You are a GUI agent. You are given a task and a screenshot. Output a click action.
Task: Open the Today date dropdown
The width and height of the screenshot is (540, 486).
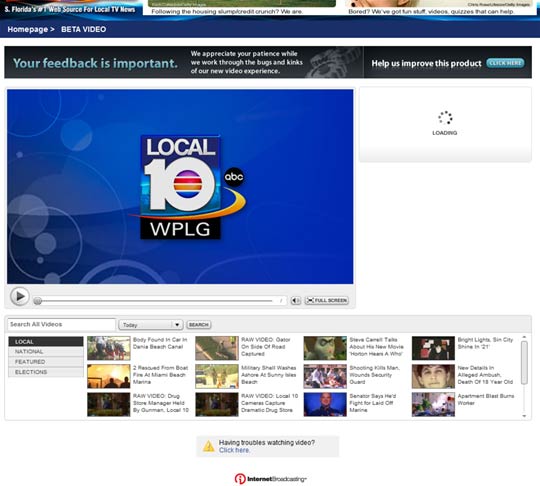click(x=150, y=325)
